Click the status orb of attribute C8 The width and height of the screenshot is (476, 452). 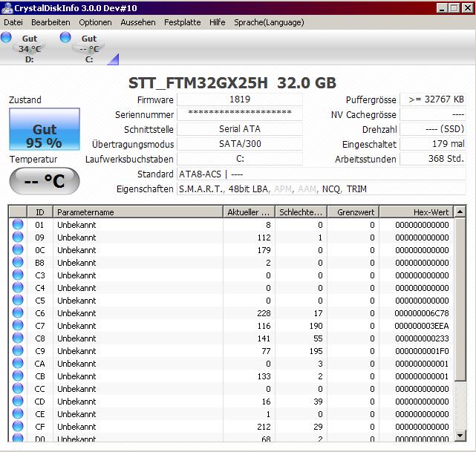coord(18,338)
